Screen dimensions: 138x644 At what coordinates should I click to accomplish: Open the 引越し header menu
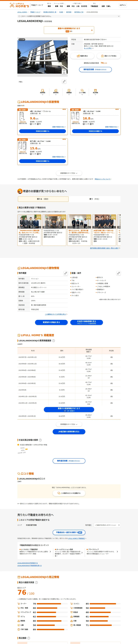pos(108,6)
